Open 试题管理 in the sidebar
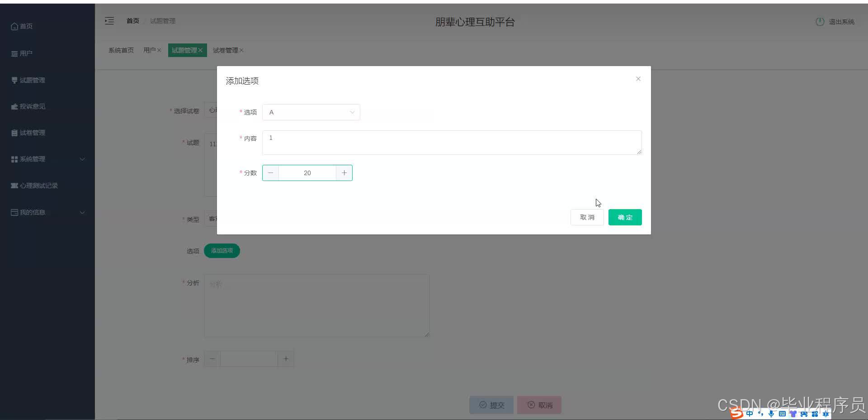This screenshot has width=868, height=420. click(x=28, y=80)
